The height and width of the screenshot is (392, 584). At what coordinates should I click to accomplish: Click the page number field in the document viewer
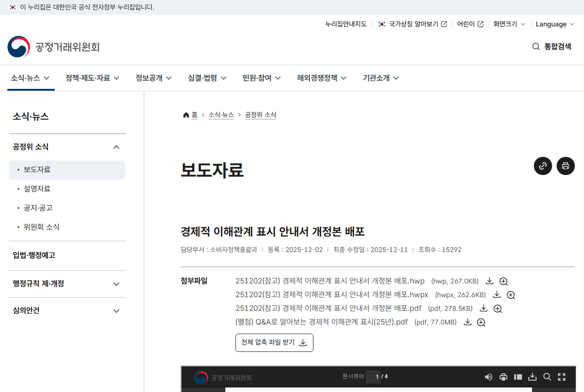pos(373,377)
